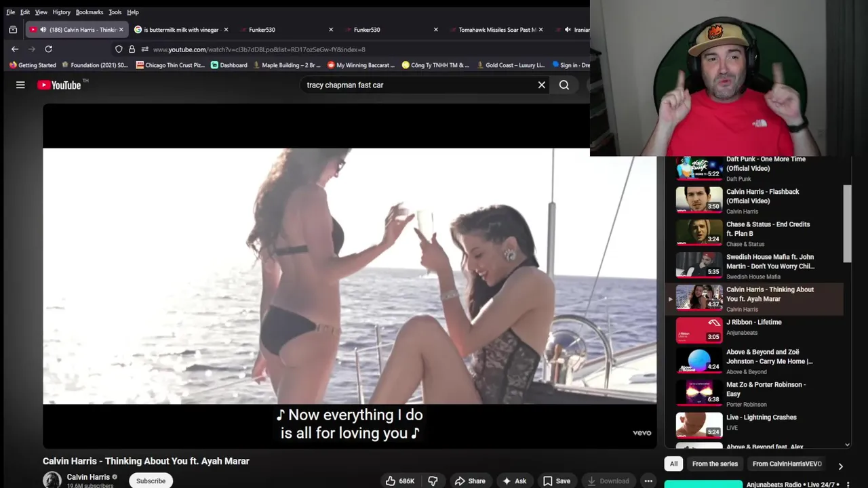868x488 pixels.
Task: Play Calvin Harris Flashback playlist item
Action: point(754,201)
